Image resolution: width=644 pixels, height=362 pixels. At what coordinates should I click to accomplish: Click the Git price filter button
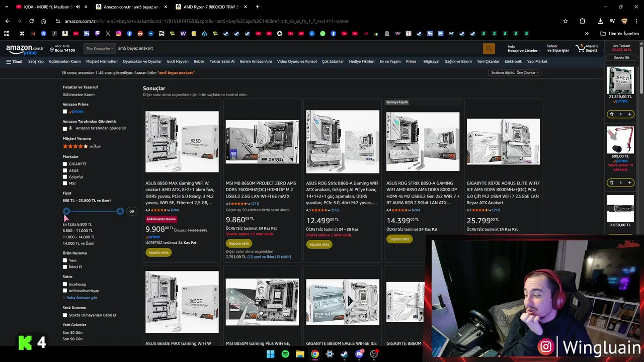click(x=132, y=211)
